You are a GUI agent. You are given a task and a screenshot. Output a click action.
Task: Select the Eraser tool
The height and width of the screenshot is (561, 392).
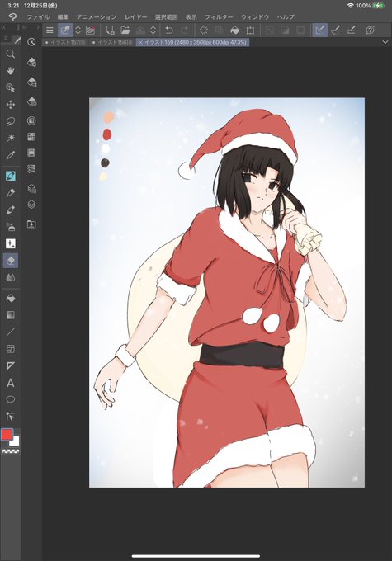point(11,261)
